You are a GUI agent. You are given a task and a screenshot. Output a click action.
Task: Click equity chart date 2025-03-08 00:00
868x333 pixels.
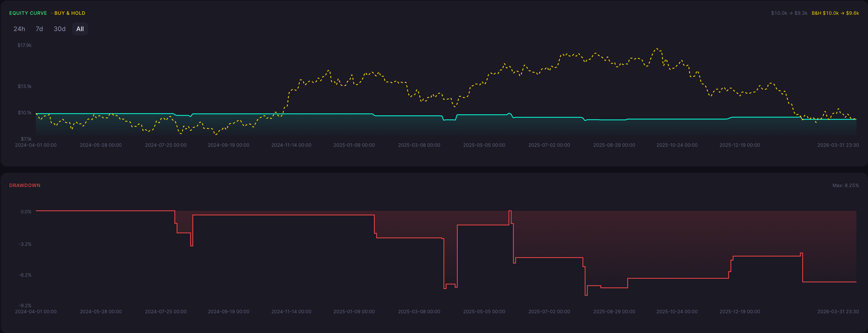point(419,145)
